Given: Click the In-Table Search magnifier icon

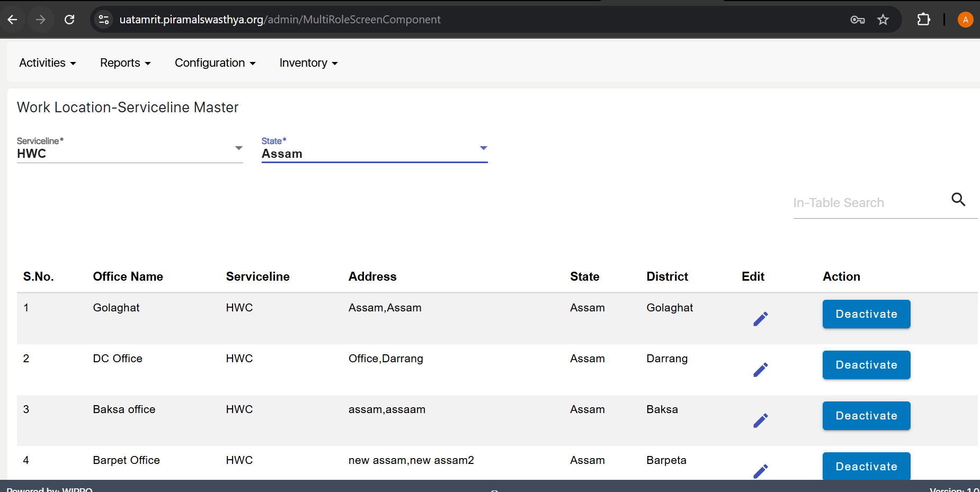Looking at the screenshot, I should (958, 200).
